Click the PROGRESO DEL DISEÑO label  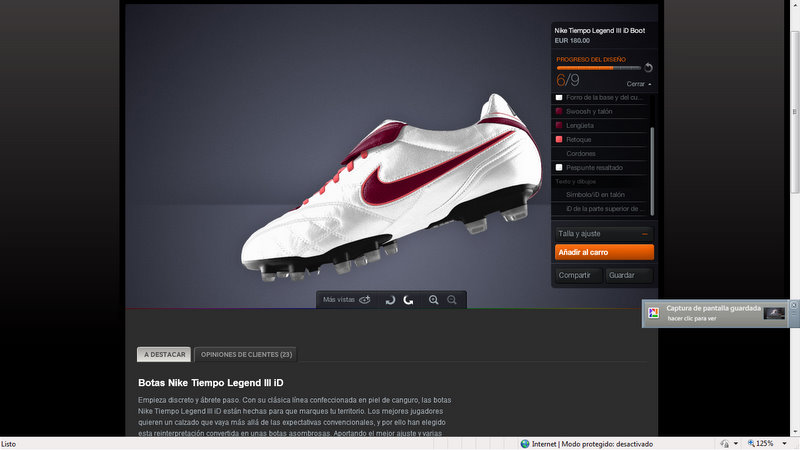coord(591,59)
